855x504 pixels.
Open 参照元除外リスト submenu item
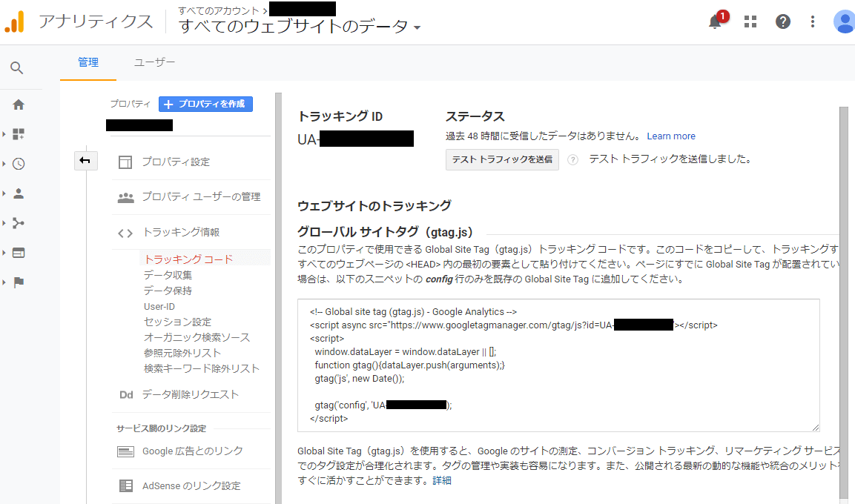[x=182, y=353]
